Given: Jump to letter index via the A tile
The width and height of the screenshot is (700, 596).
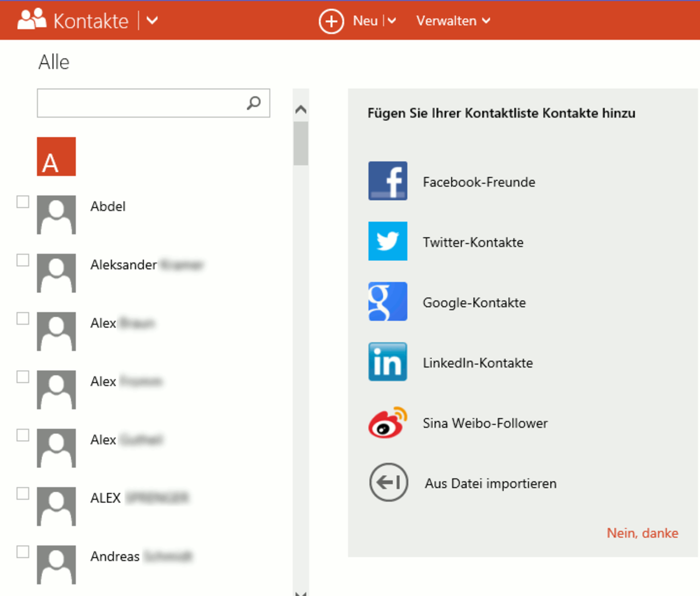Looking at the screenshot, I should pyautogui.click(x=56, y=156).
